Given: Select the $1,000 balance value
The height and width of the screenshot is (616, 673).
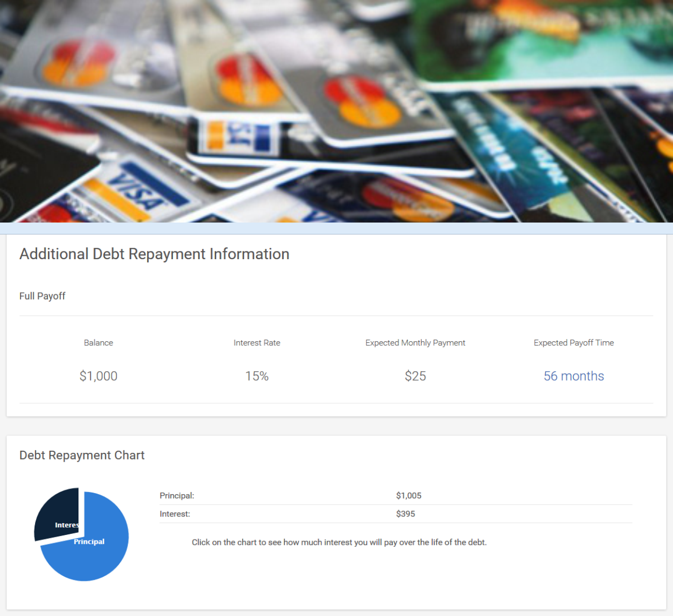Looking at the screenshot, I should click(99, 376).
